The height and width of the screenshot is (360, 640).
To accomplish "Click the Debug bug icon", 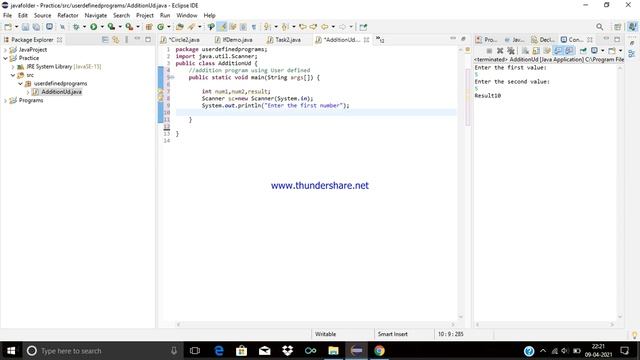I will point(76,27).
